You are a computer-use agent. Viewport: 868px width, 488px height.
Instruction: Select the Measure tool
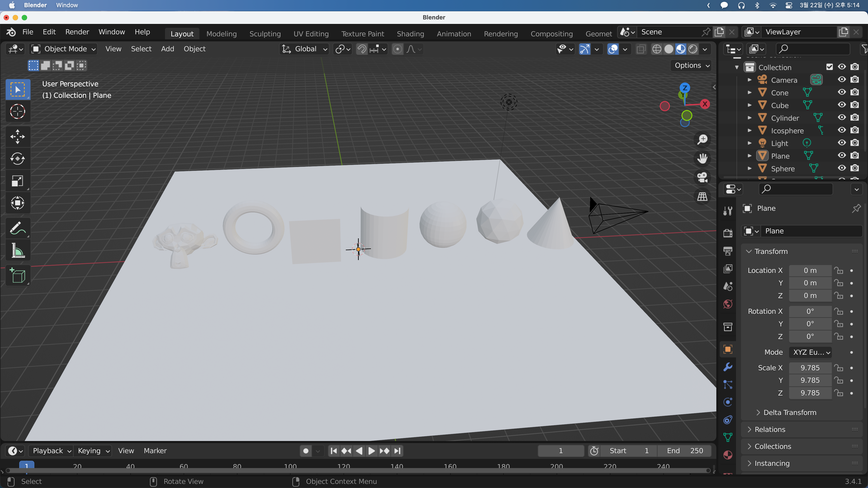18,251
